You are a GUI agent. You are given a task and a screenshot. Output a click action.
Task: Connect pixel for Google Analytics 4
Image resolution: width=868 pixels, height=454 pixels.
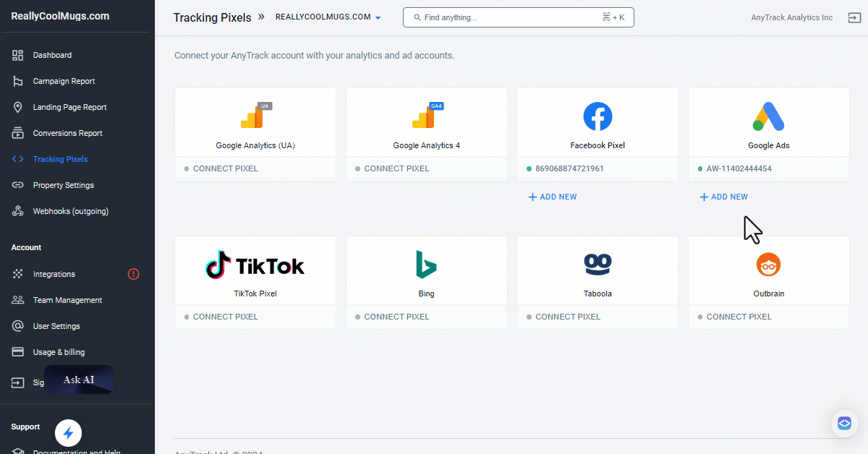tap(396, 168)
